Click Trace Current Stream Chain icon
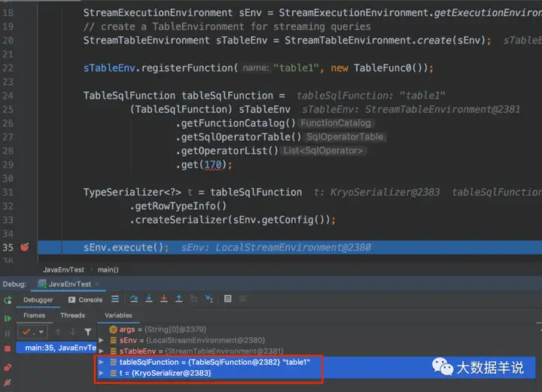The height and width of the screenshot is (392, 542). click(x=242, y=299)
